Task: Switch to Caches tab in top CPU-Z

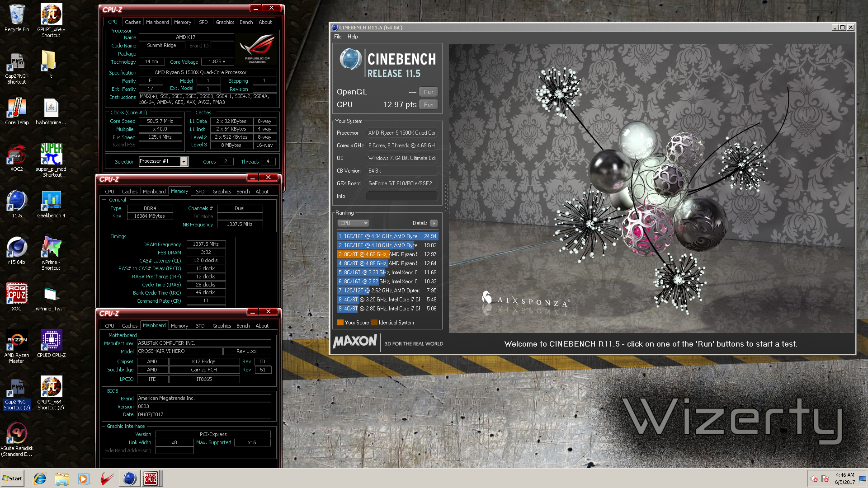Action: [x=132, y=22]
